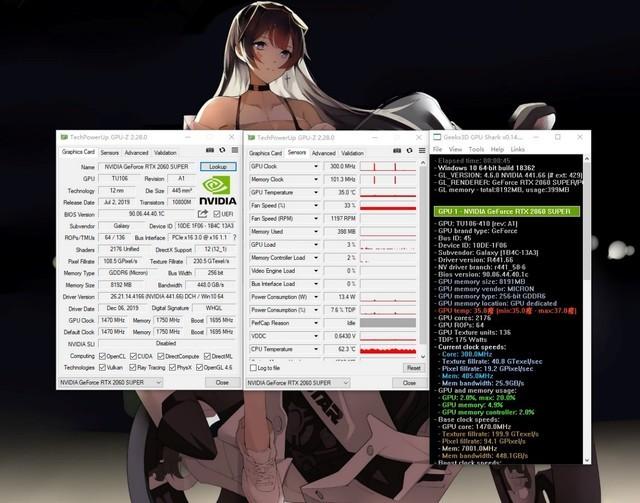Open GPU Temperature sensor dropdown arrow
640x503 pixels.
click(x=316, y=192)
